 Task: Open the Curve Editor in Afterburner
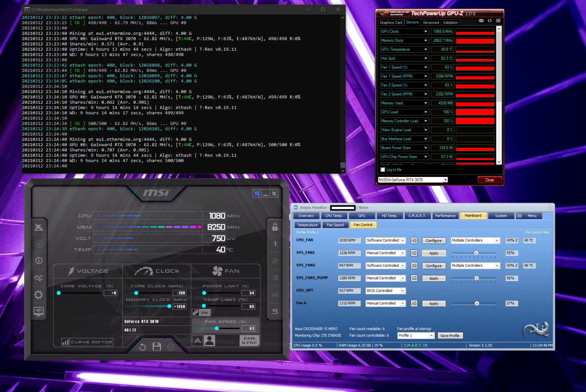pyautogui.click(x=87, y=342)
